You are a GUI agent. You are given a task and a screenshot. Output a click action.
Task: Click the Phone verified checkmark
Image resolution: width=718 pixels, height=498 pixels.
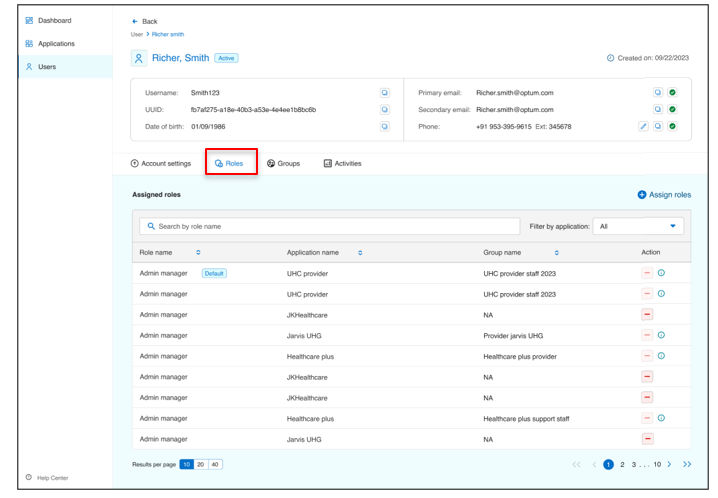tap(672, 126)
